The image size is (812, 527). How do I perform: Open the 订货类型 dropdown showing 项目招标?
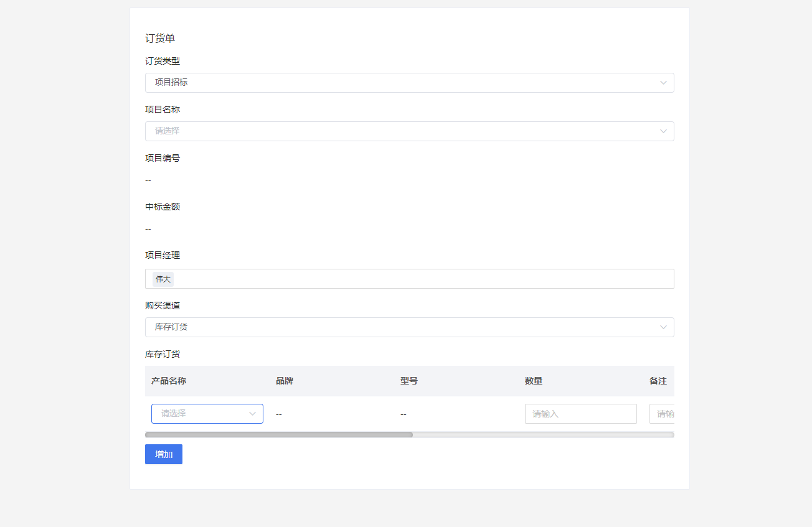(x=409, y=83)
